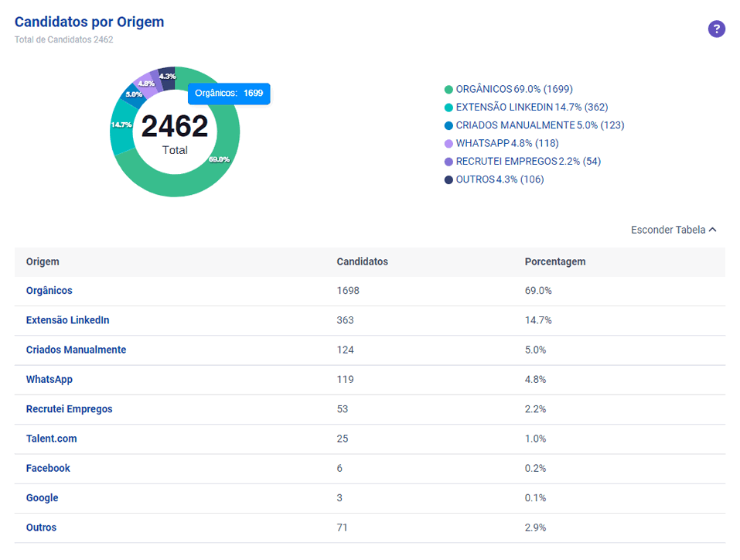Click the Porcentagem column header
The image size is (740, 560).
[x=555, y=261]
